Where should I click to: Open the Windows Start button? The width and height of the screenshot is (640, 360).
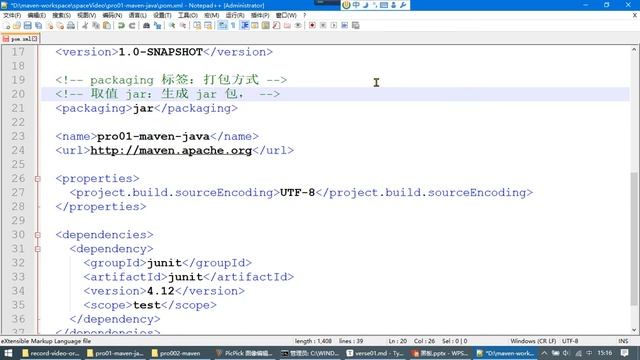click(x=8, y=353)
